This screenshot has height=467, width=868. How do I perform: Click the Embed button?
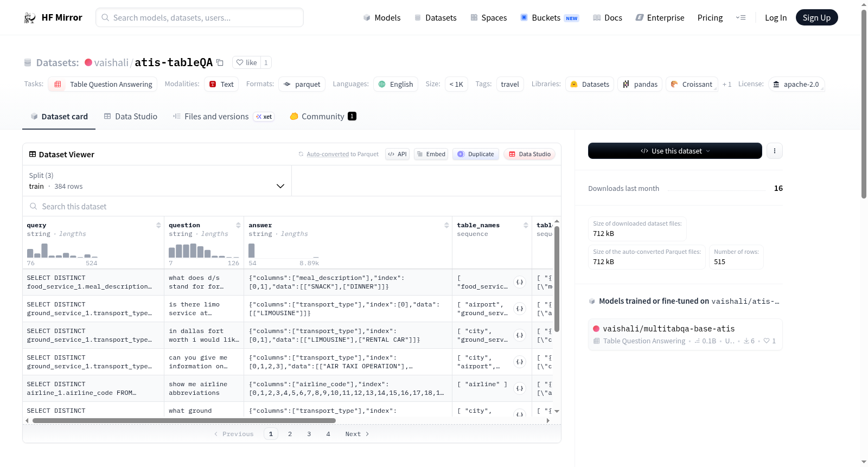(x=431, y=154)
